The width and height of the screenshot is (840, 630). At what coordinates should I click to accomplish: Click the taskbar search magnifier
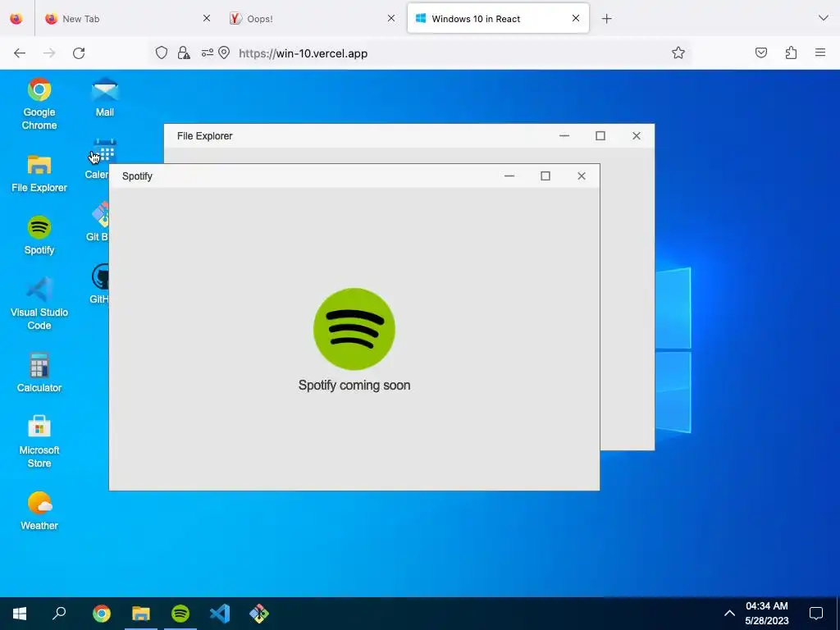coord(59,614)
